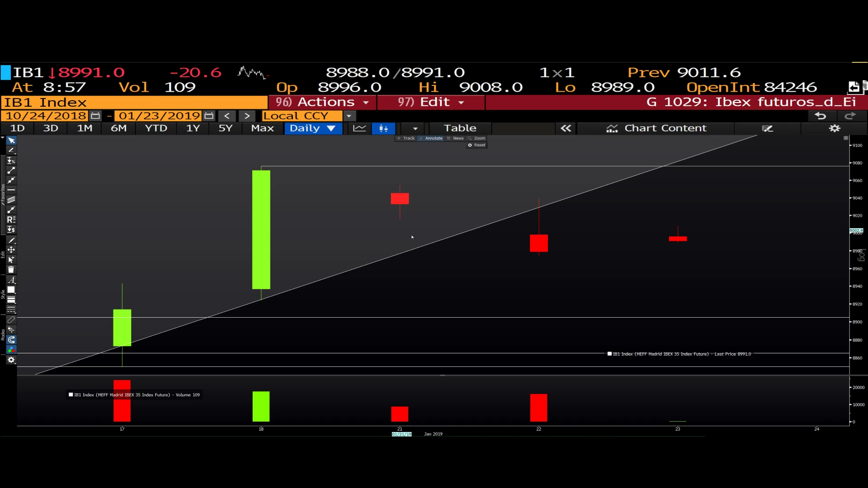Switch to line chart type icon
The width and height of the screenshot is (868, 488).
359,128
